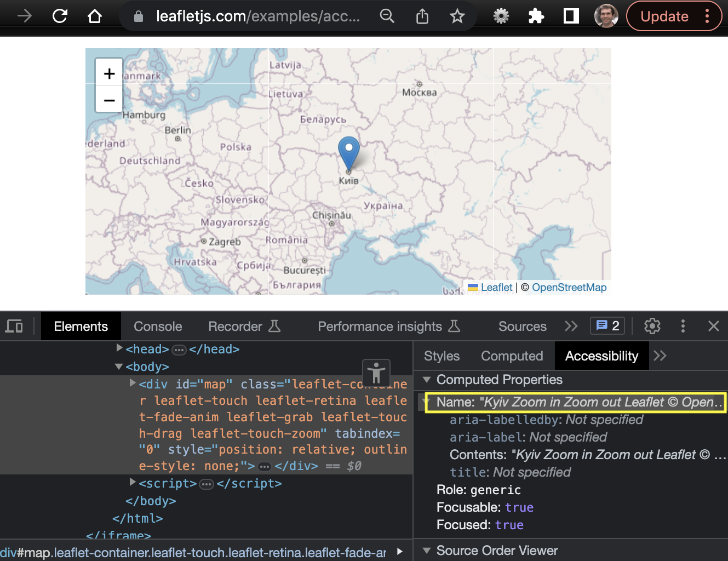This screenshot has height=561, width=728.
Task: Open the DevTools three-dot options menu
Action: (x=683, y=326)
